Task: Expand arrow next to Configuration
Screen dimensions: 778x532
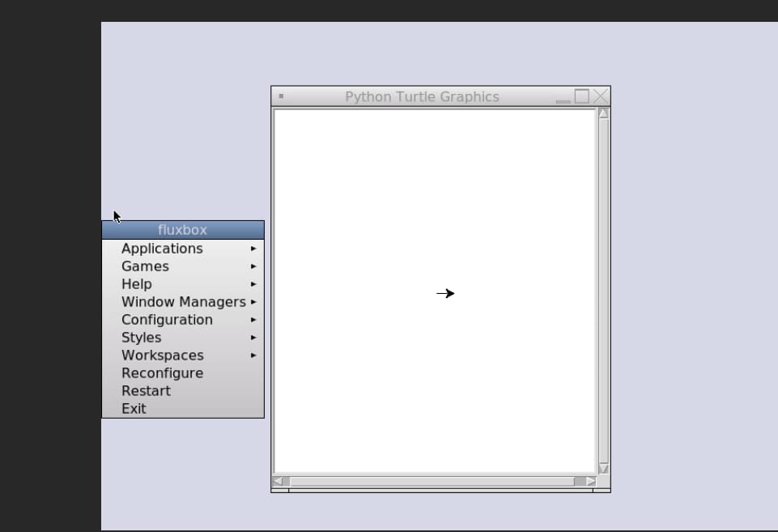Action: (253, 320)
